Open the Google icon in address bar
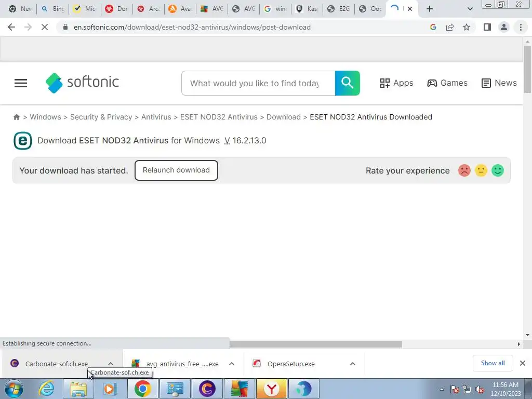532x399 pixels. [433, 27]
